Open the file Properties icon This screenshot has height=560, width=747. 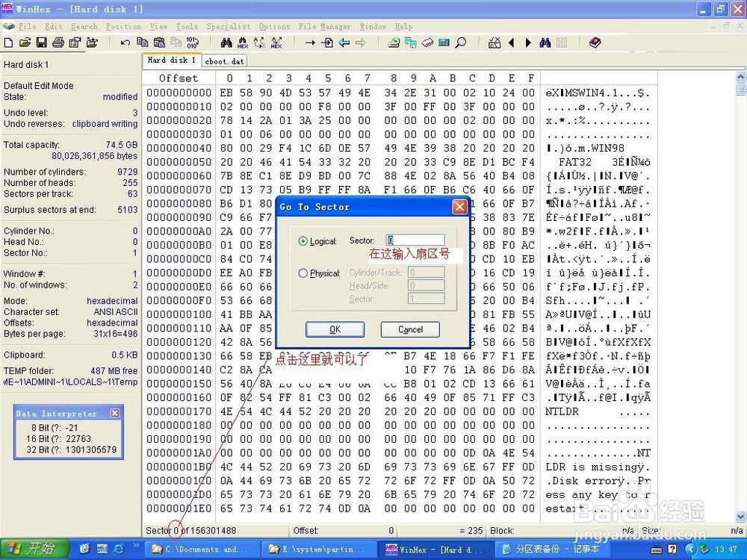[75, 43]
